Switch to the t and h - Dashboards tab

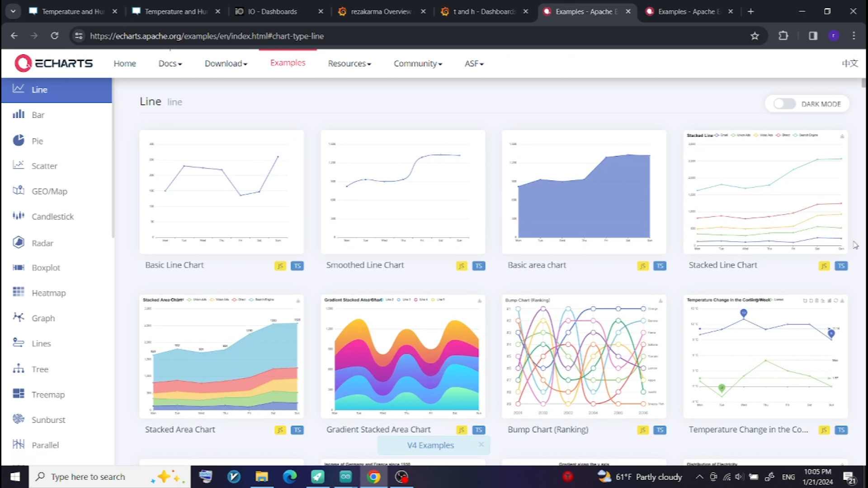(484, 11)
